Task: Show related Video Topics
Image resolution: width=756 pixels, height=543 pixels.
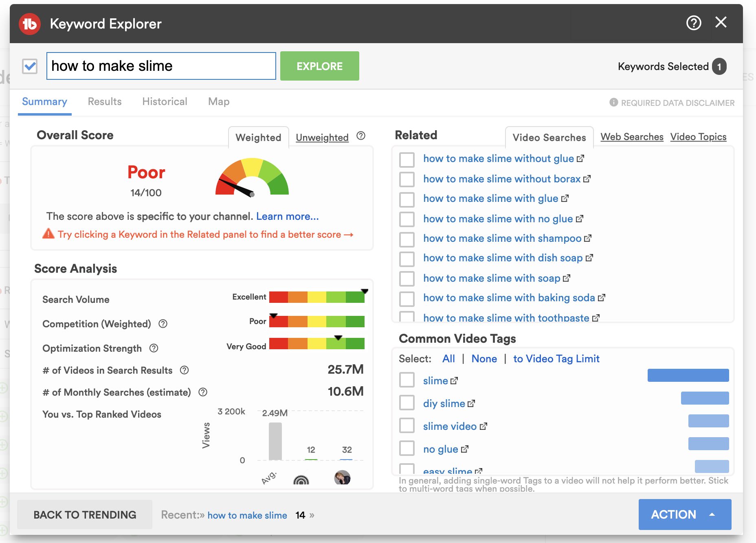Action: click(x=698, y=137)
